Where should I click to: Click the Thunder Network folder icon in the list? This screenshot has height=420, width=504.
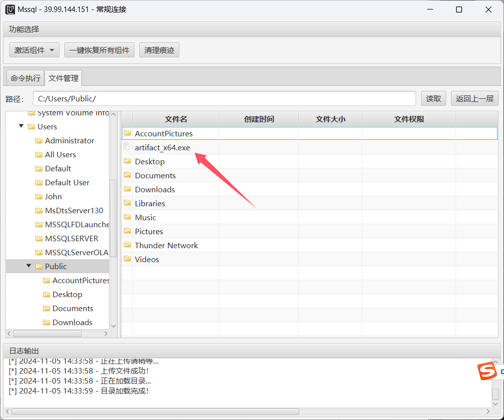coord(127,245)
